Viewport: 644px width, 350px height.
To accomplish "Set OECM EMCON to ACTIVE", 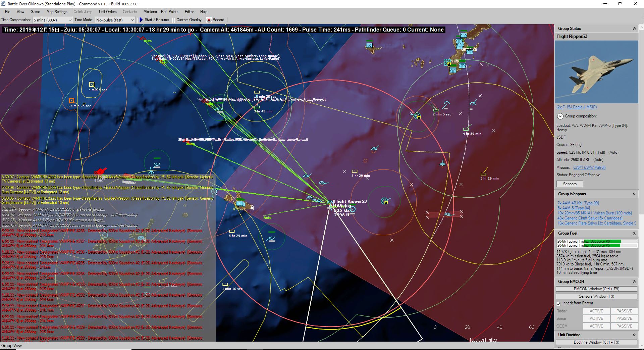I will (x=596, y=326).
